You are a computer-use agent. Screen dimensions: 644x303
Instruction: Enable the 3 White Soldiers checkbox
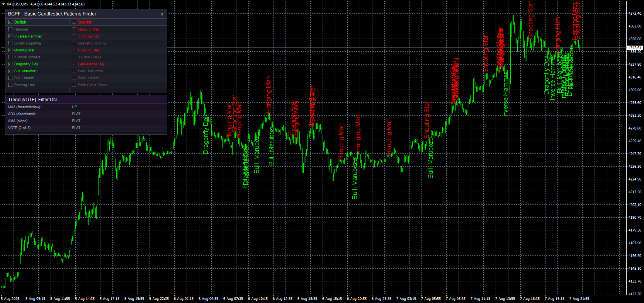pos(10,57)
